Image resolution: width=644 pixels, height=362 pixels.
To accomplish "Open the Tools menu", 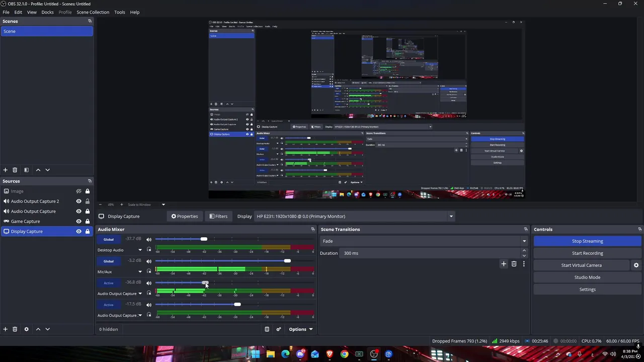I will tap(119, 12).
